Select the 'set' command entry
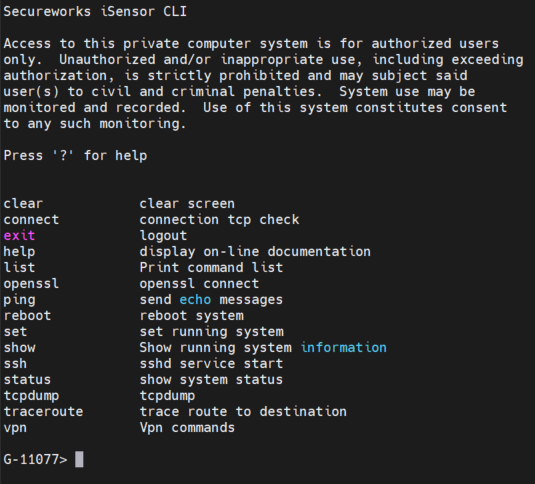Screen dimensions: 535x484 pyautogui.click(x=15, y=332)
